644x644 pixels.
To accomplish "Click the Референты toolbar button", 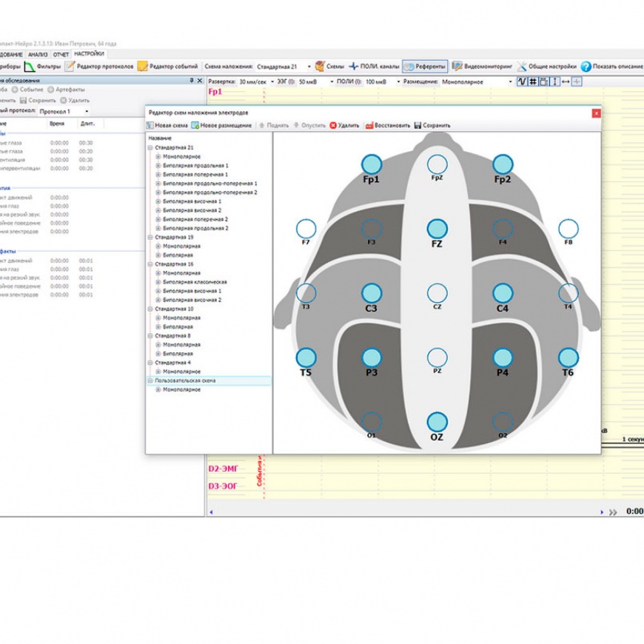I will point(425,66).
